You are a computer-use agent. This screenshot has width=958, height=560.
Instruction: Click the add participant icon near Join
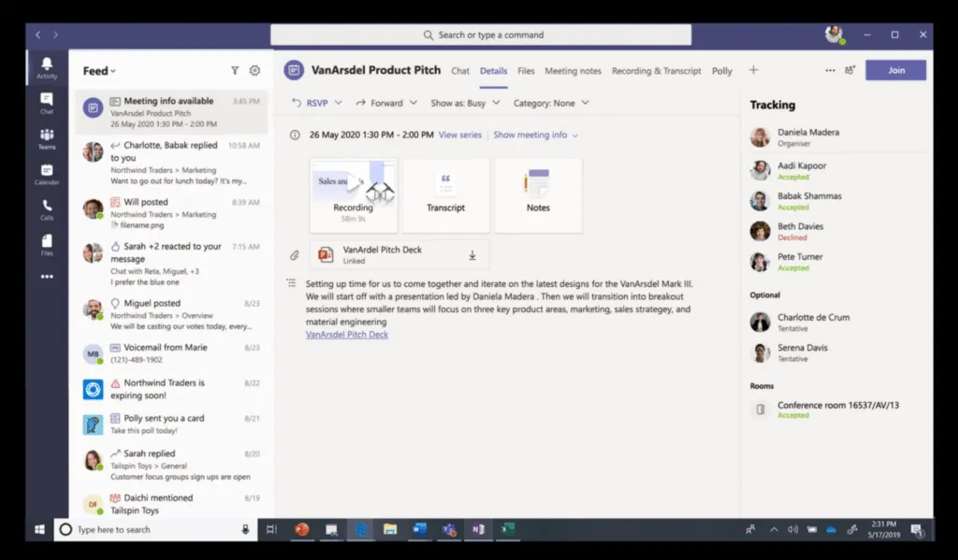click(x=849, y=70)
